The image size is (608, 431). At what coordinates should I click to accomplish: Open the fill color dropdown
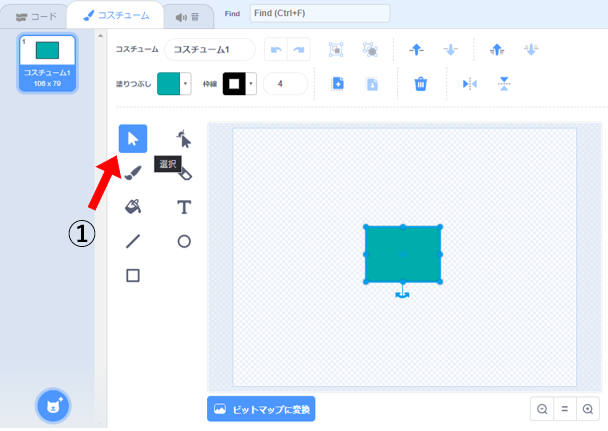(185, 84)
